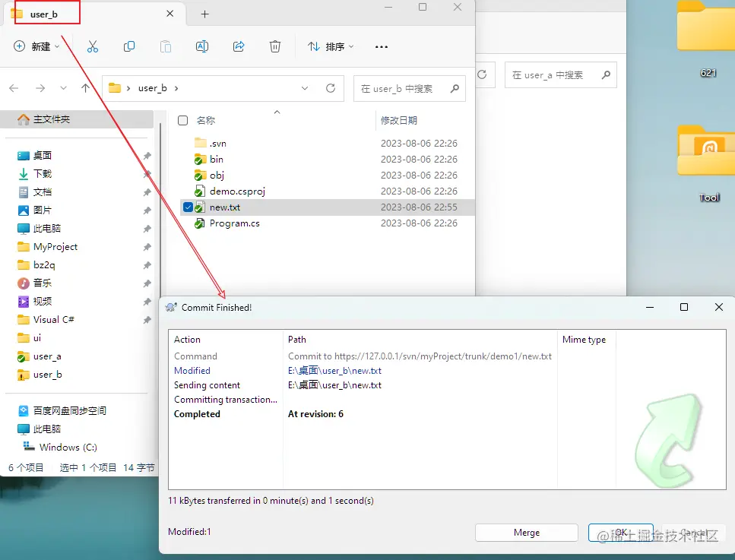Screen dimensions: 735x560
Task: Open bz2q folder in the sidebar
Action: point(43,264)
